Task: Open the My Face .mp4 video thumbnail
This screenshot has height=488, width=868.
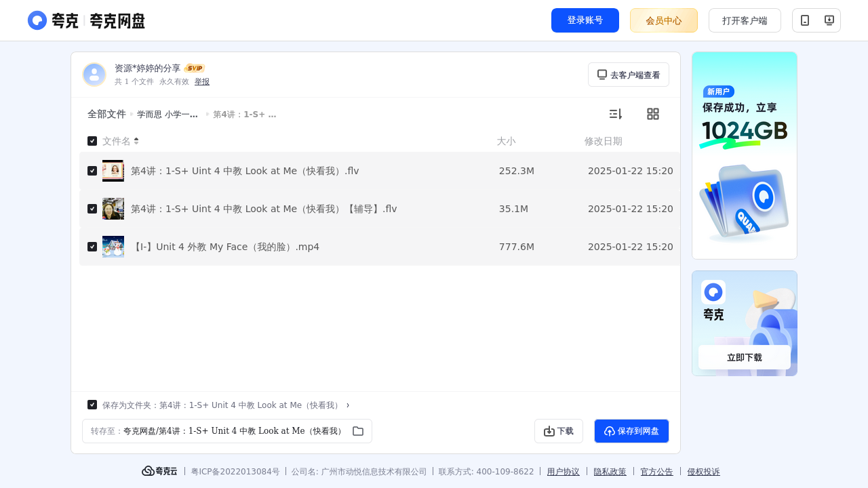Action: click(113, 247)
